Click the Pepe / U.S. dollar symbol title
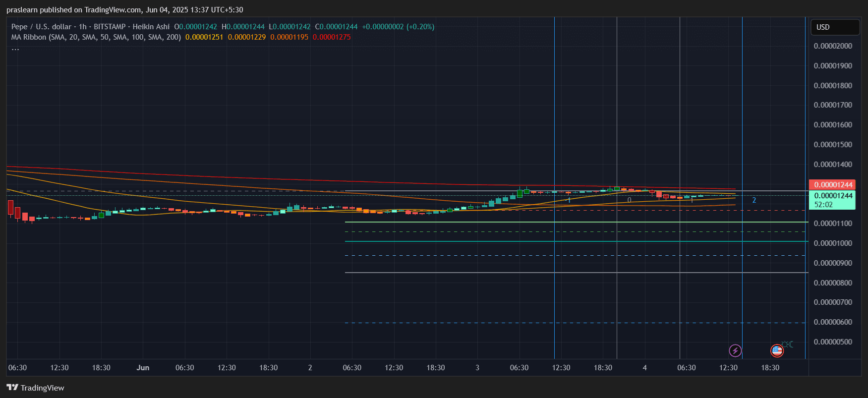This screenshot has width=868, height=398. pos(41,27)
